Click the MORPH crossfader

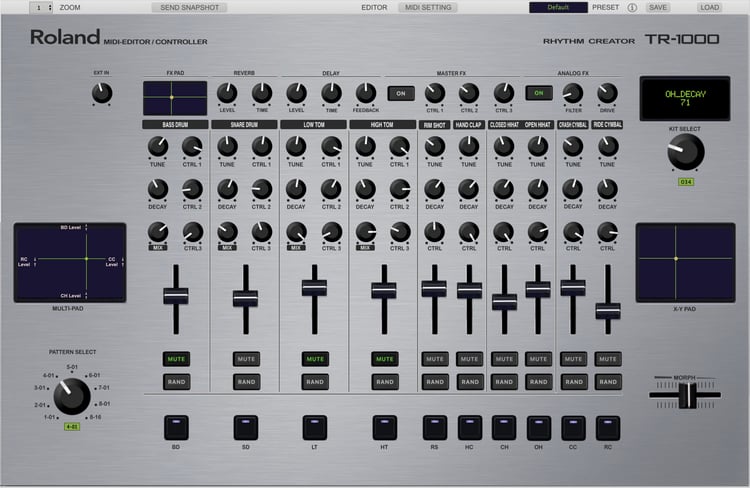pos(687,396)
